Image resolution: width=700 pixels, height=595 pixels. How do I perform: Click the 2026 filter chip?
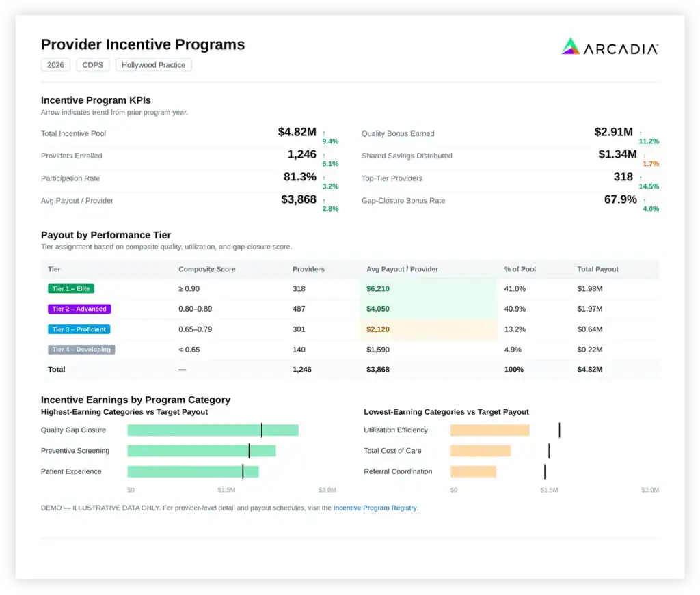[x=55, y=65]
